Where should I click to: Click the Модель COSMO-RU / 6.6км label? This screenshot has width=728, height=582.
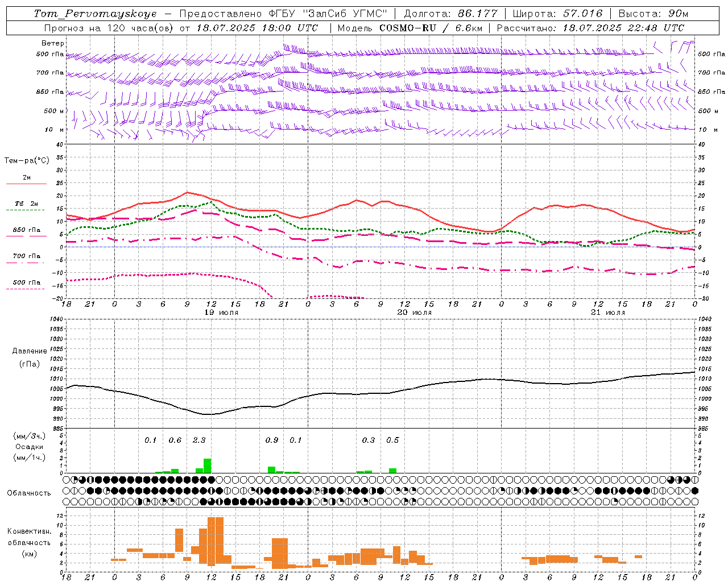tap(410, 28)
